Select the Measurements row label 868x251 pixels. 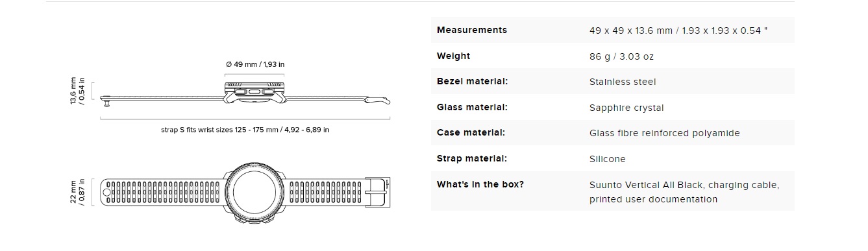click(x=472, y=30)
